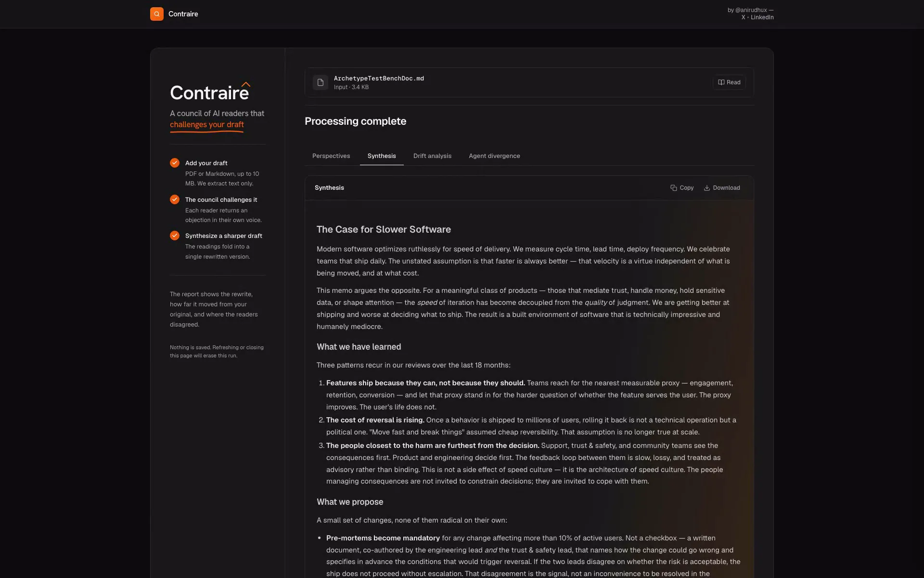Click the checkmark beside The council challenges it
The width and height of the screenshot is (924, 578).
(x=175, y=199)
